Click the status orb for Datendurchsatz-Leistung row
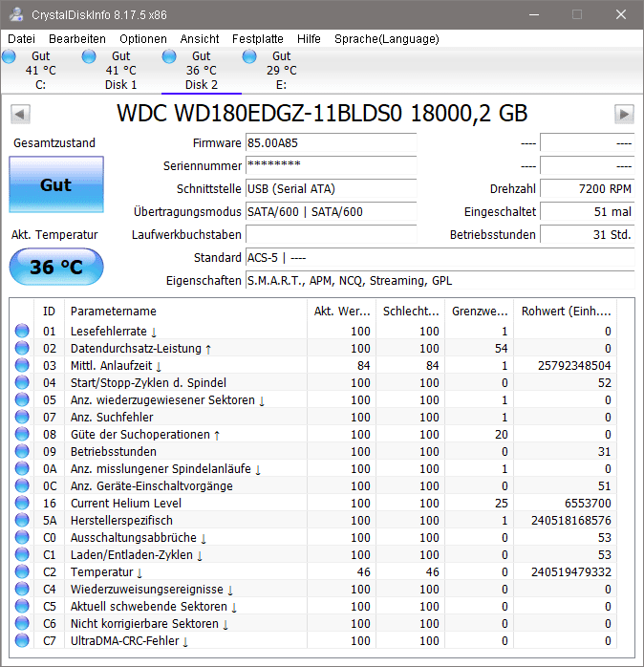The image size is (644, 667). 22,348
